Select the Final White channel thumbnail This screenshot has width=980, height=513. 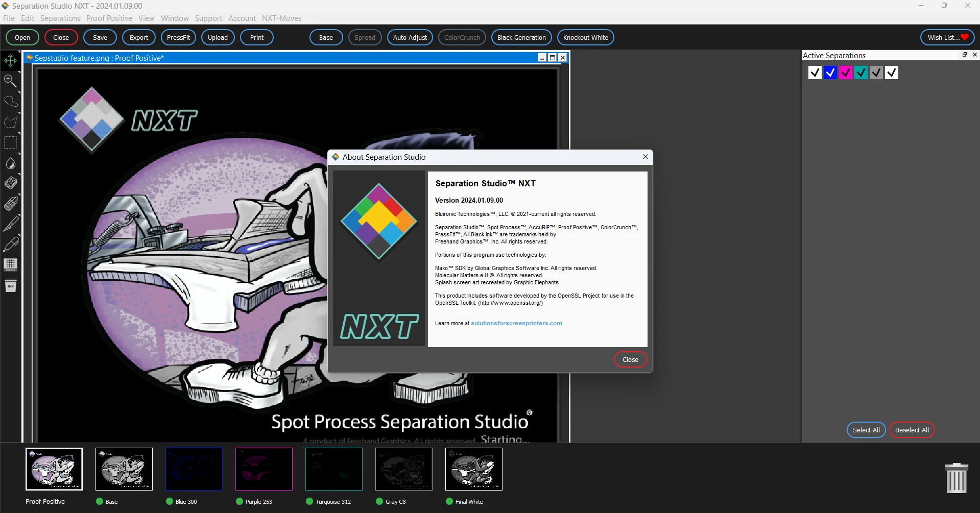pos(474,469)
